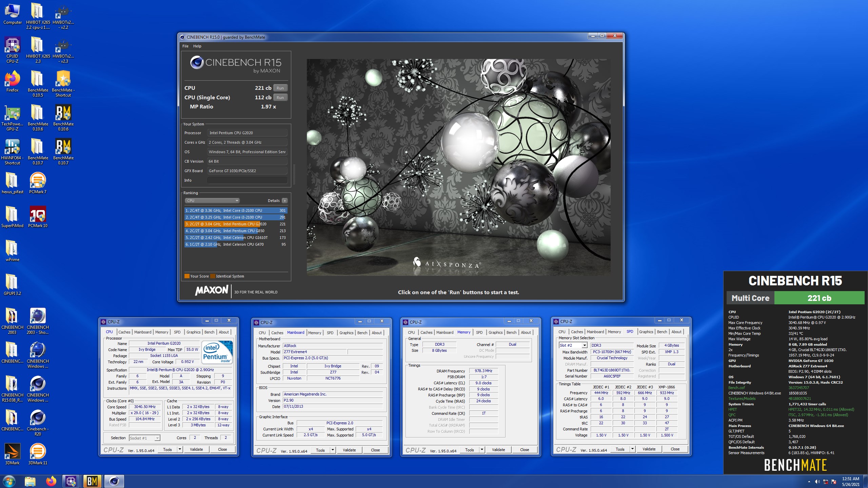Open the hexus_pifast folder icon
Screen dimensions: 868x488
coord(13,183)
